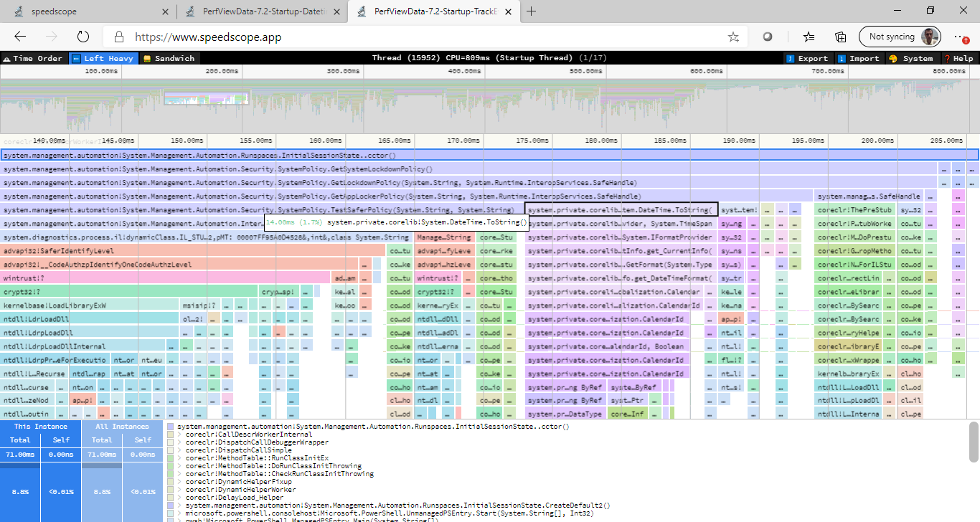Click the This Instance 8.8% total bar
This screenshot has height=522, width=980.
(20, 492)
